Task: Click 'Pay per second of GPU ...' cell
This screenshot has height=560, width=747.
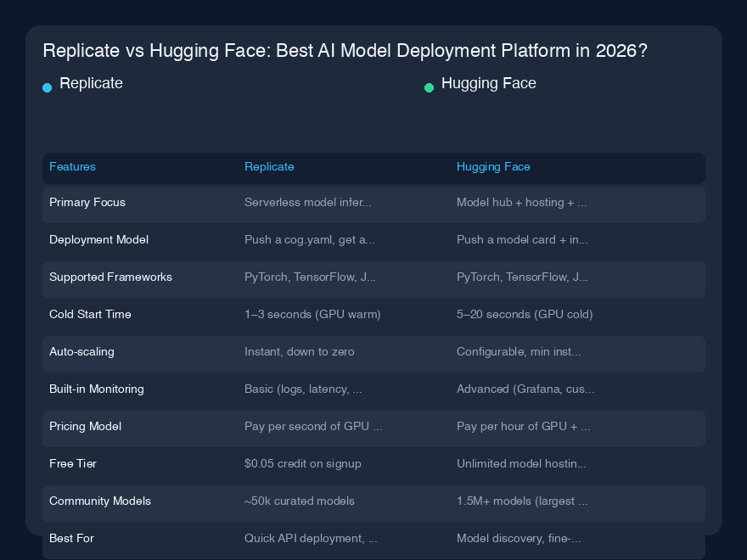Action: click(x=313, y=426)
